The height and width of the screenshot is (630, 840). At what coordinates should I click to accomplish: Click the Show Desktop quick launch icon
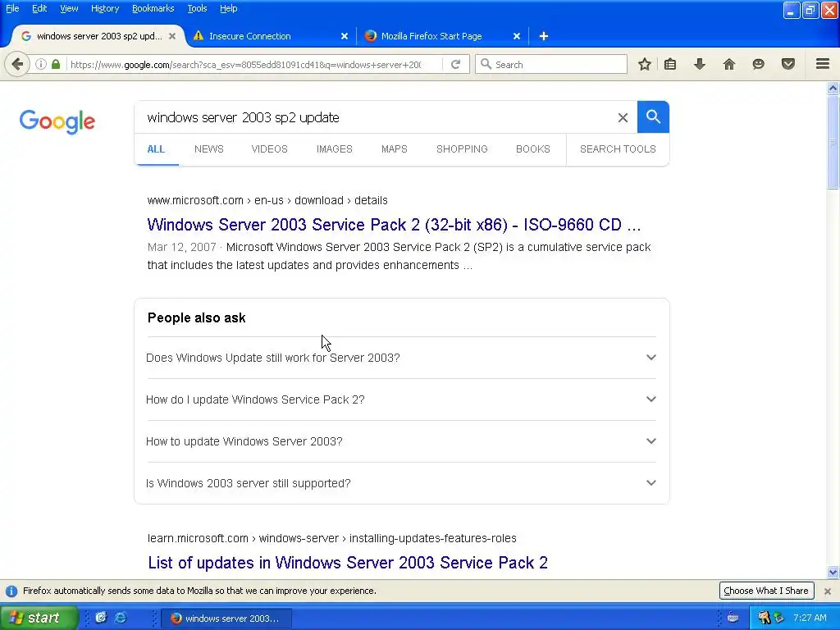coord(101,618)
